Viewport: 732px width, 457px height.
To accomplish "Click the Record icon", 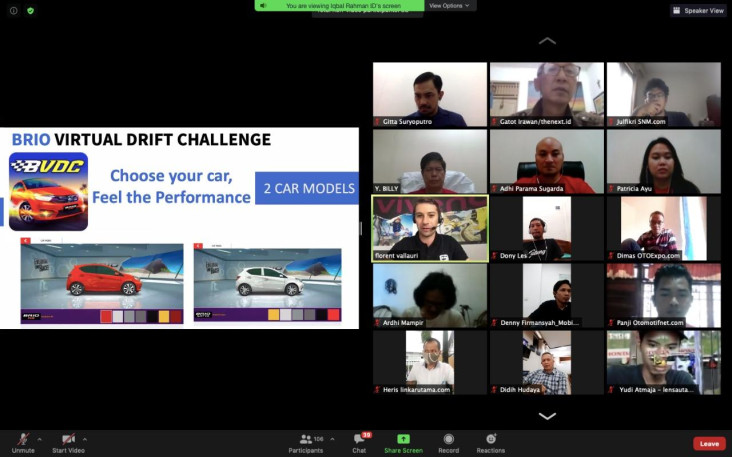I will click(x=449, y=439).
